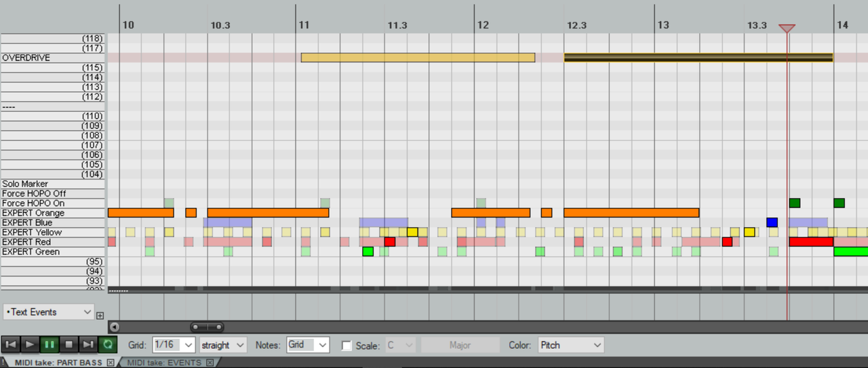Enable the Scale checkbox

347,346
